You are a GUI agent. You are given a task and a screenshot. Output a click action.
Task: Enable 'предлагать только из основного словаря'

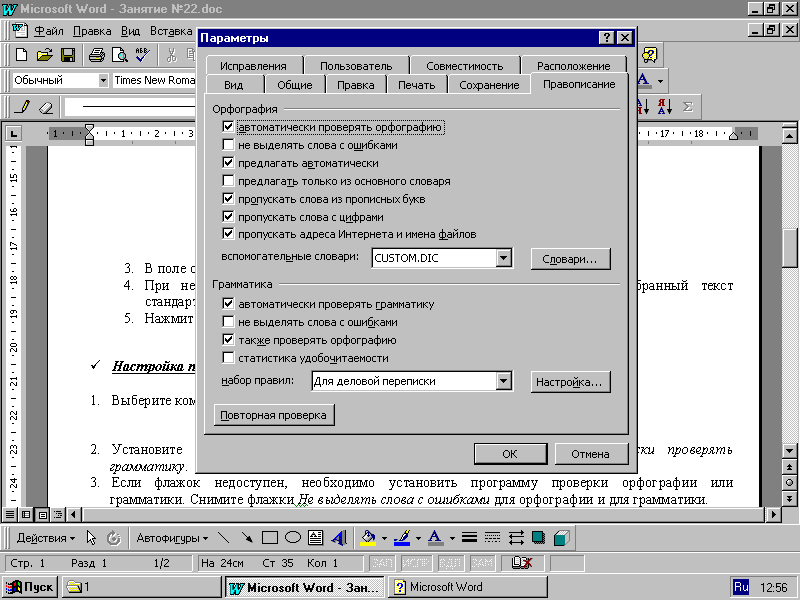point(228,181)
